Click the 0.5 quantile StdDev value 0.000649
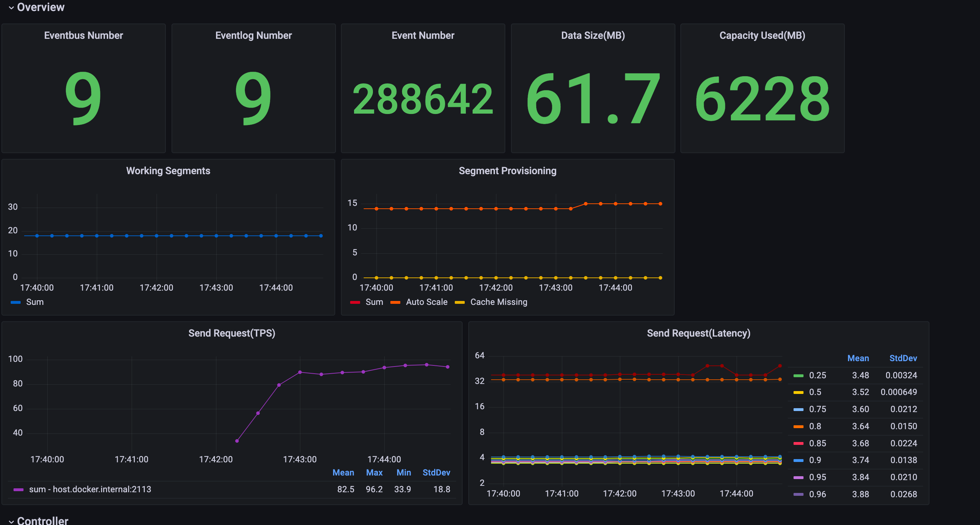This screenshot has height=525, width=980. click(899, 392)
